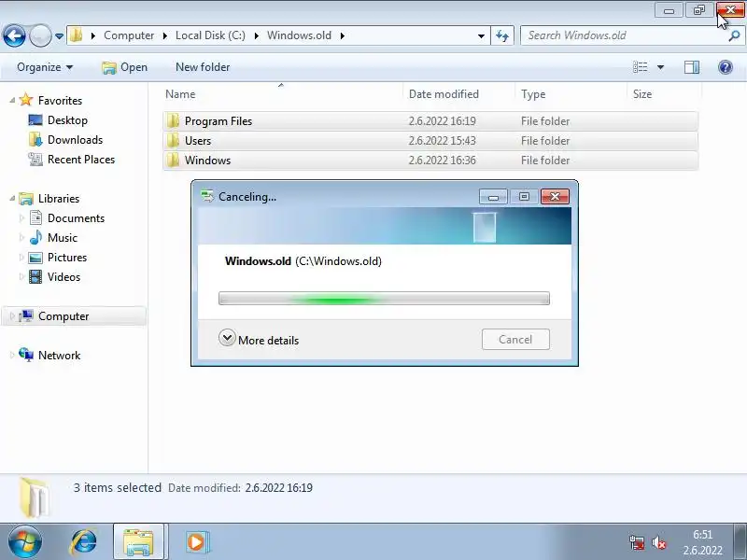Collapse the Libraries tree arrow
Screen dimensions: 747x560
point(12,199)
